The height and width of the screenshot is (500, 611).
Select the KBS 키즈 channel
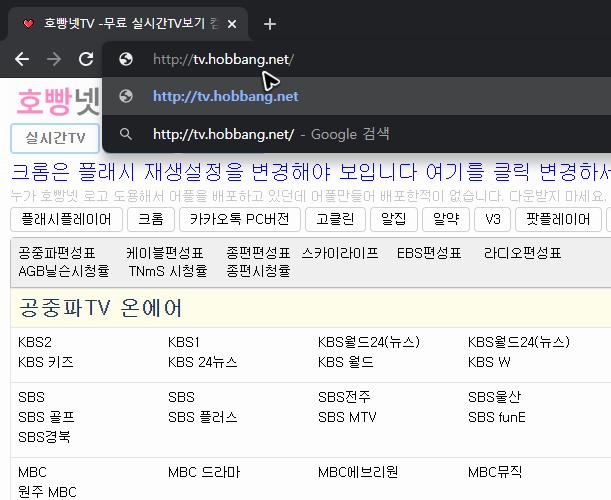[46, 362]
